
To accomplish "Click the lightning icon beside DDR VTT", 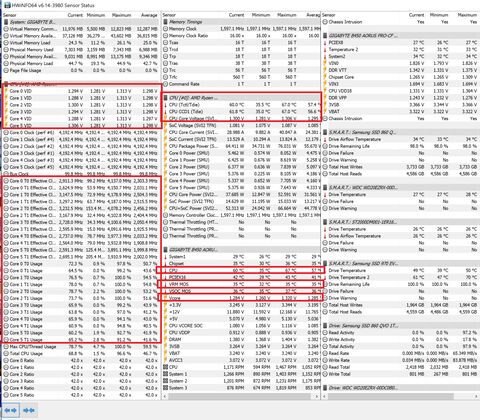I will [325, 70].
